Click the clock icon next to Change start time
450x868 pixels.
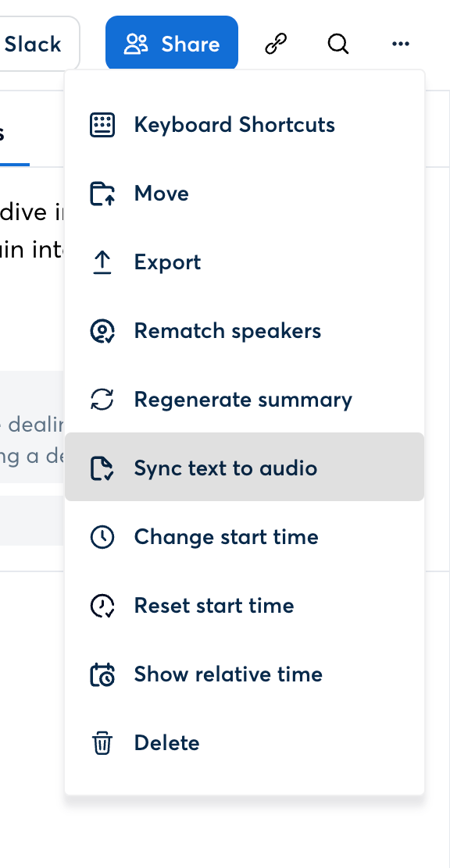tap(102, 536)
